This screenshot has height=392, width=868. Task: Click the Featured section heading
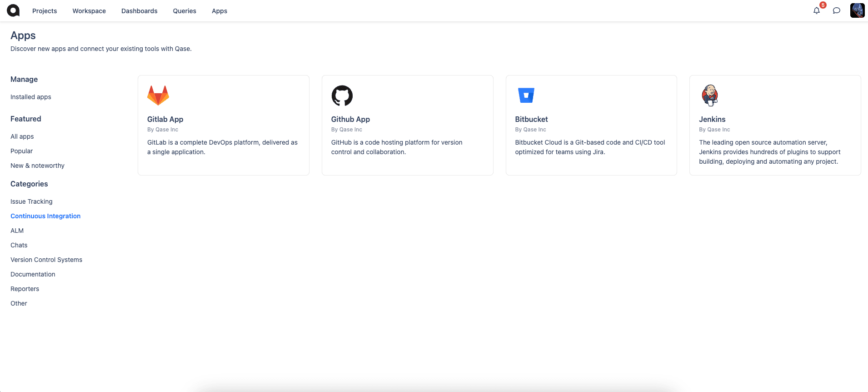tap(26, 119)
